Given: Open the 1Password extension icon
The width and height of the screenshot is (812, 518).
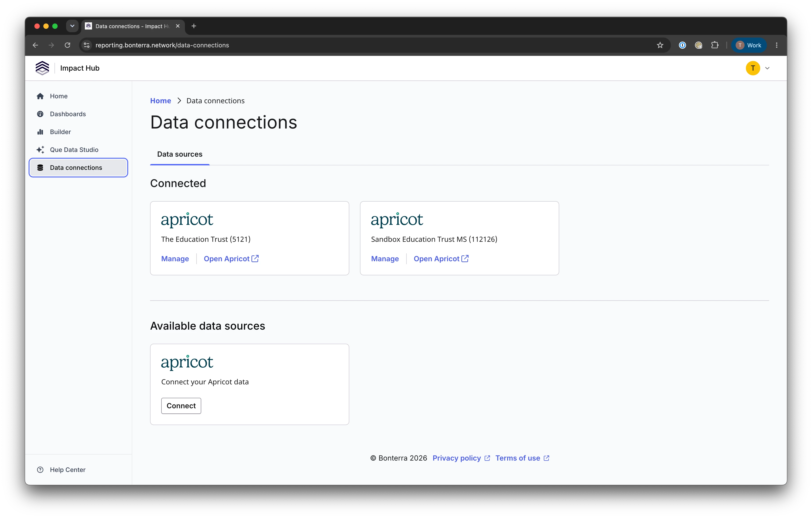Looking at the screenshot, I should click(682, 45).
